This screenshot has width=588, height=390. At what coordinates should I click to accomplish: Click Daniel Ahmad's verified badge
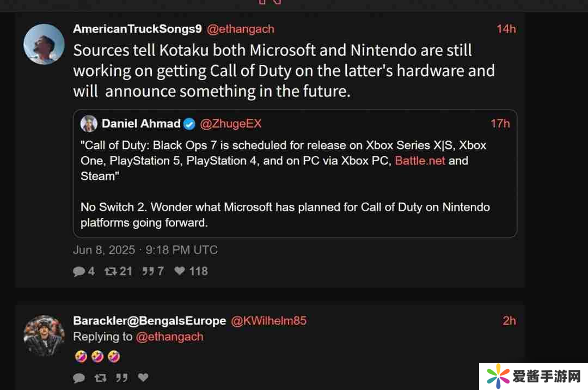(189, 124)
